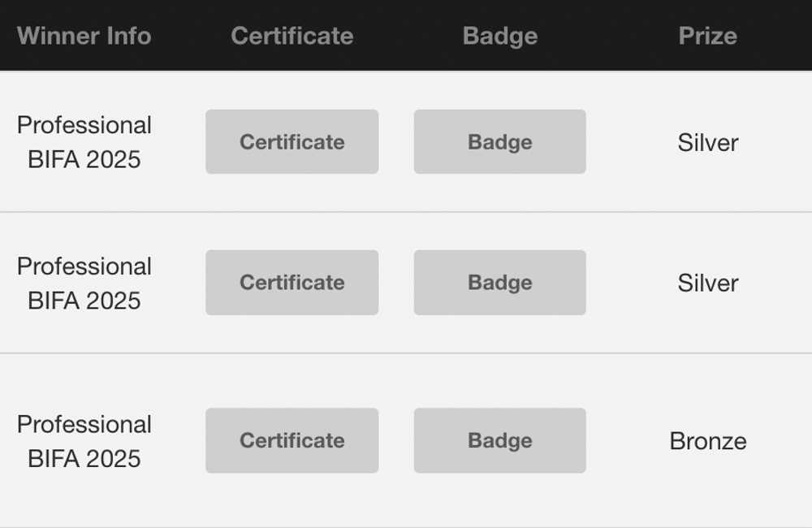Click "Professional" in the Bronze row
812x528 pixels.
point(84,424)
